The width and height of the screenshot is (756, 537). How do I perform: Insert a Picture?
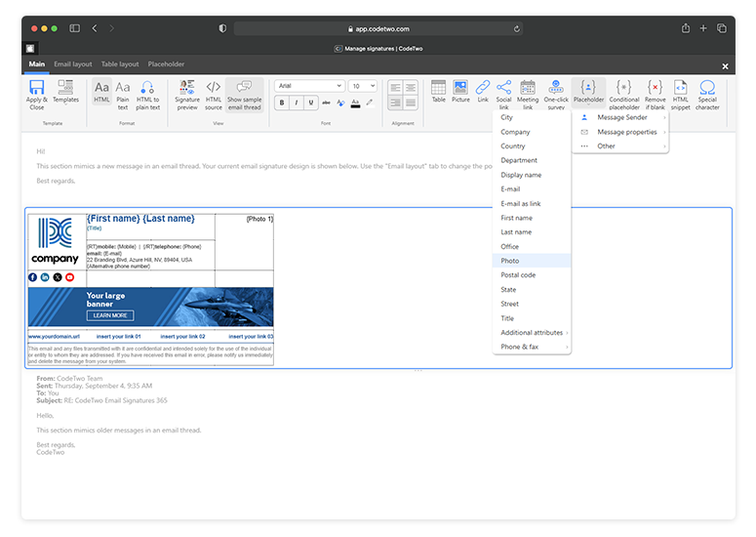click(x=460, y=91)
